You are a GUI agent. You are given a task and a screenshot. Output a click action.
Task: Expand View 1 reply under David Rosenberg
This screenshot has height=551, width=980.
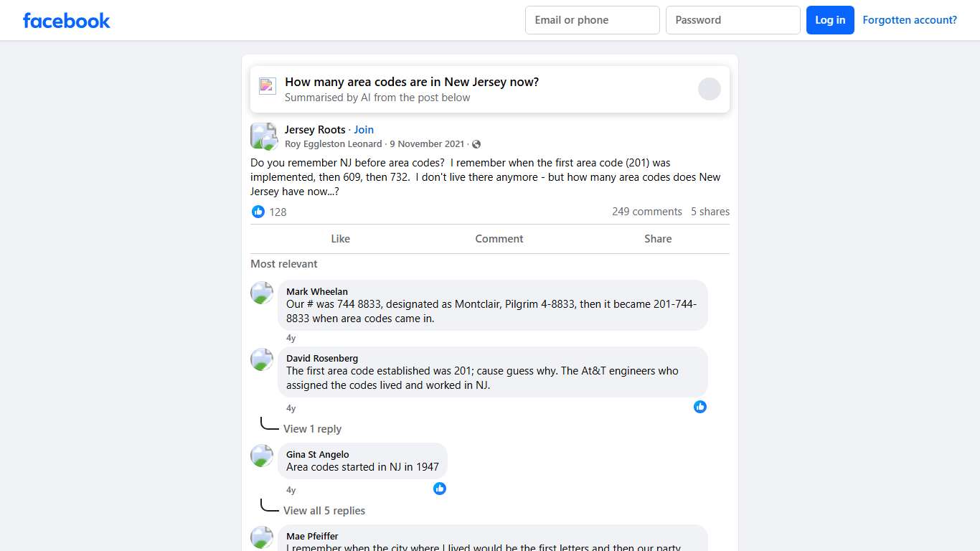[312, 429]
